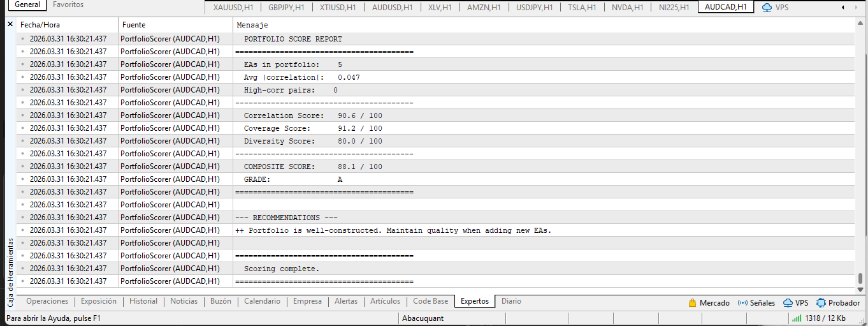Switch to the General tab
Image resolution: width=868 pixels, height=326 pixels.
pos(27,4)
